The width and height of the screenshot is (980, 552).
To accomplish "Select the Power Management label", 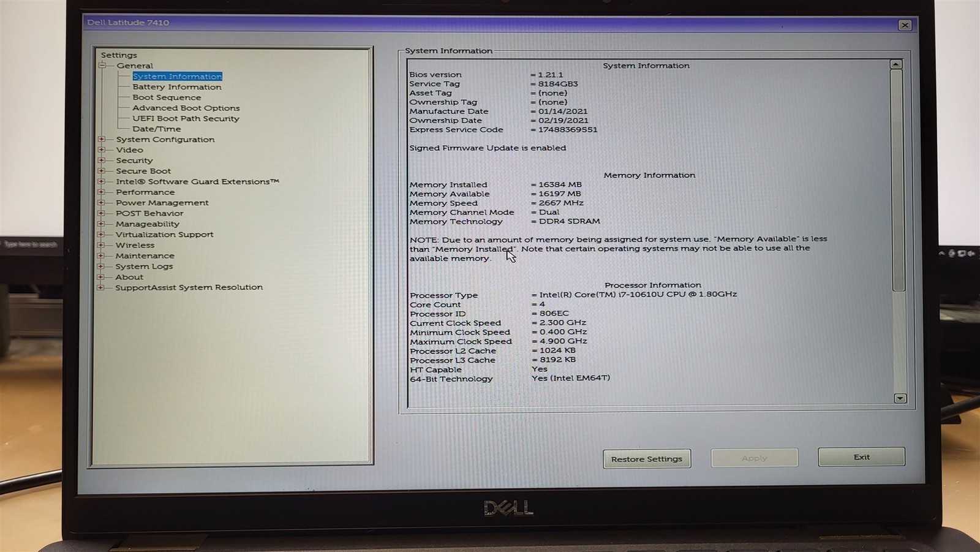I will 162,203.
